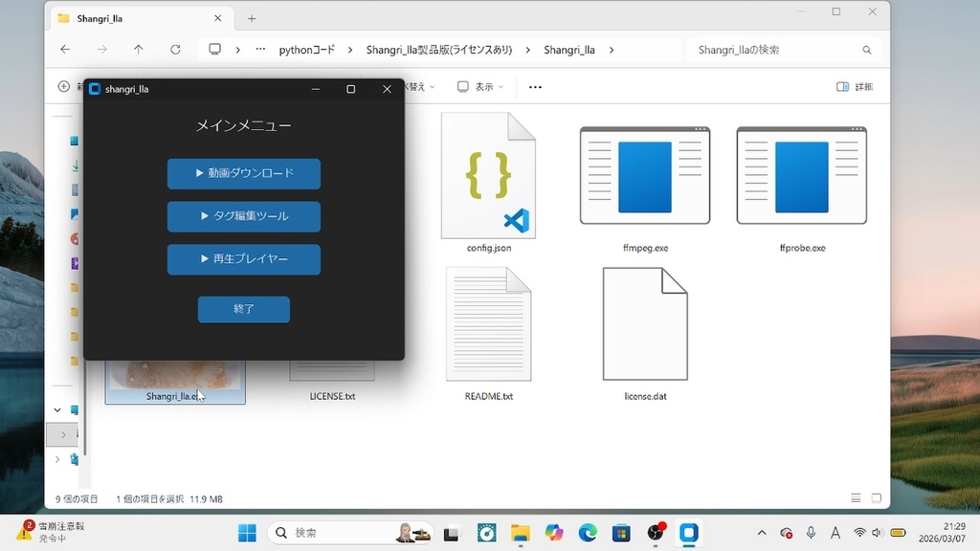This screenshot has height=551, width=980.
Task: Click the taskbar 検索 search box
Action: tap(350, 533)
